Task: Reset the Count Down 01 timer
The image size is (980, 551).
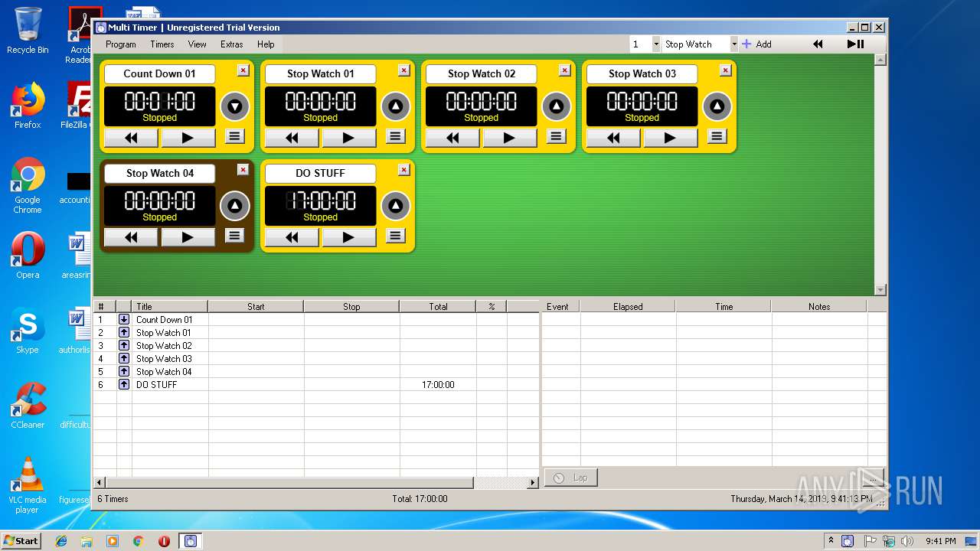Action: (131, 138)
